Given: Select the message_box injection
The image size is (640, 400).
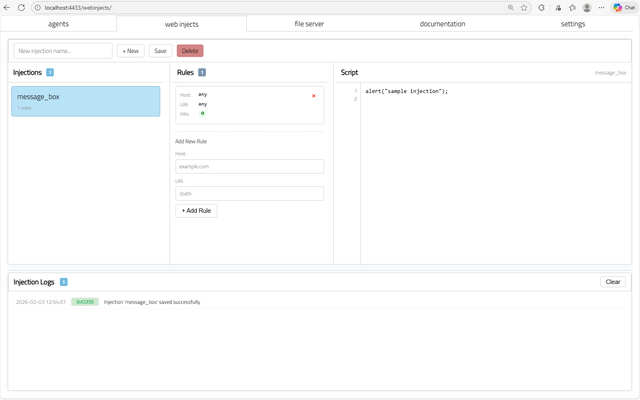Looking at the screenshot, I should pyautogui.click(x=86, y=101).
